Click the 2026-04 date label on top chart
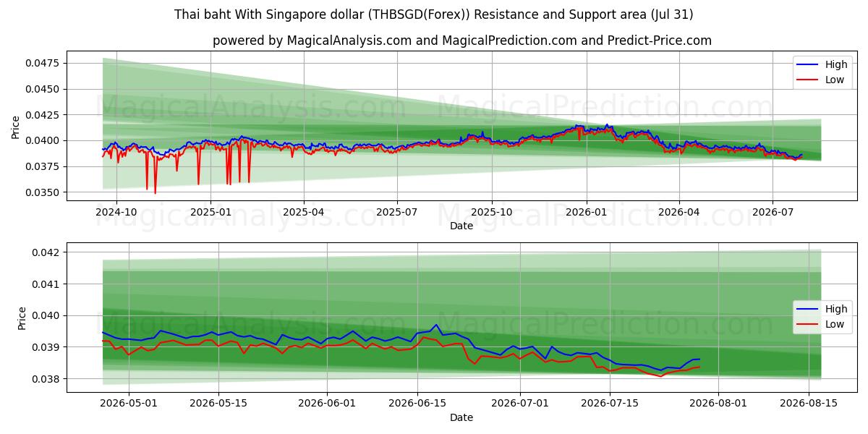 [x=678, y=213]
